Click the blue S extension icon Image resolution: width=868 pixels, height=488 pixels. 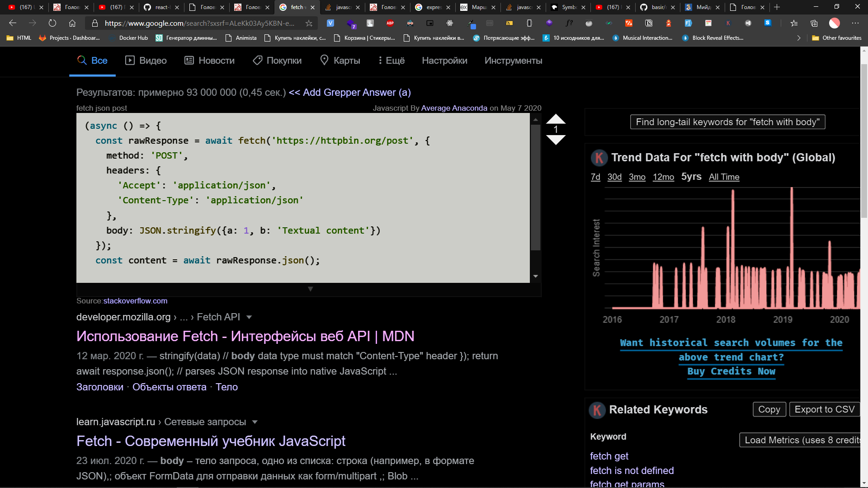point(768,23)
